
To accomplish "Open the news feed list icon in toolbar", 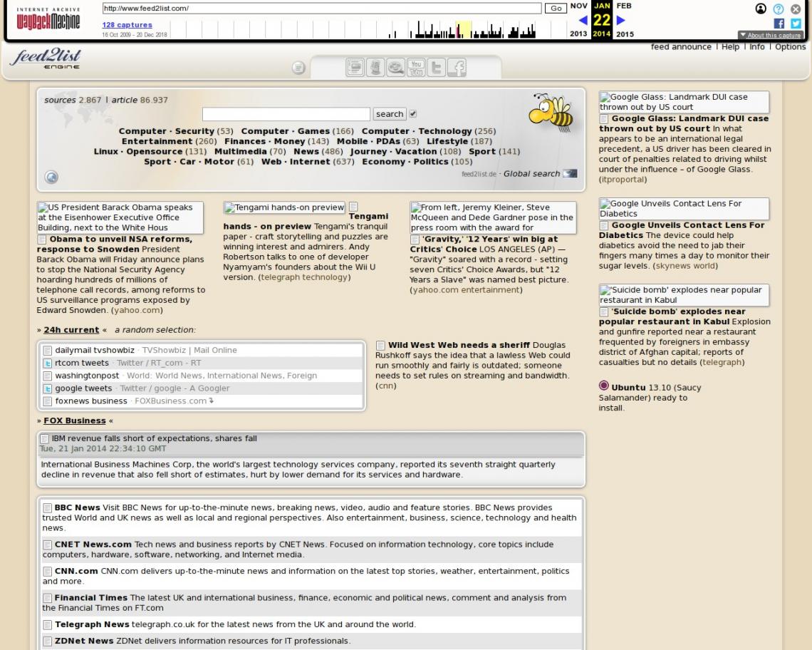I will coord(355,68).
